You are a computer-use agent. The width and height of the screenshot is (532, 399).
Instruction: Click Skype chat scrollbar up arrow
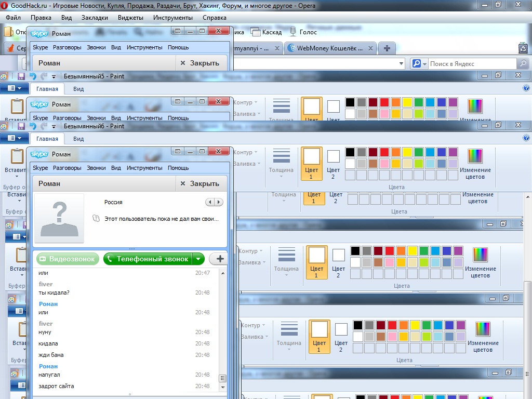(222, 273)
